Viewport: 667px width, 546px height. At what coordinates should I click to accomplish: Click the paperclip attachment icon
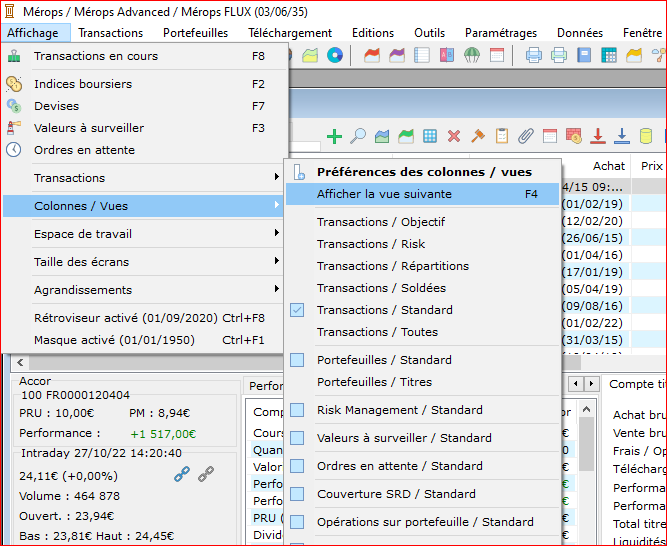click(526, 136)
